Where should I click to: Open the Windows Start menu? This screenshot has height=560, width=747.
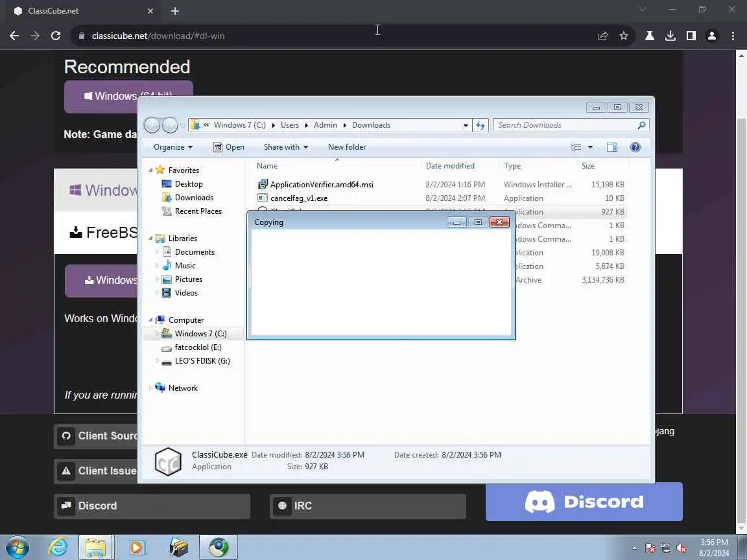18,548
